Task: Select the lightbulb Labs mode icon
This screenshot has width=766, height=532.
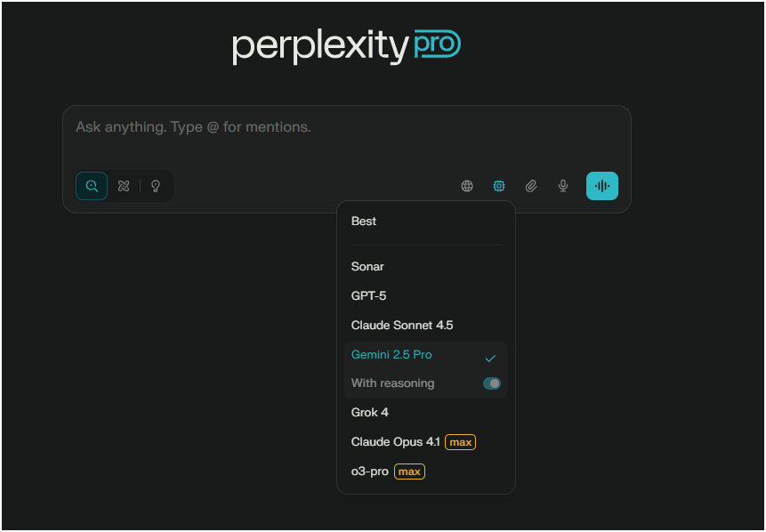Action: click(x=156, y=186)
